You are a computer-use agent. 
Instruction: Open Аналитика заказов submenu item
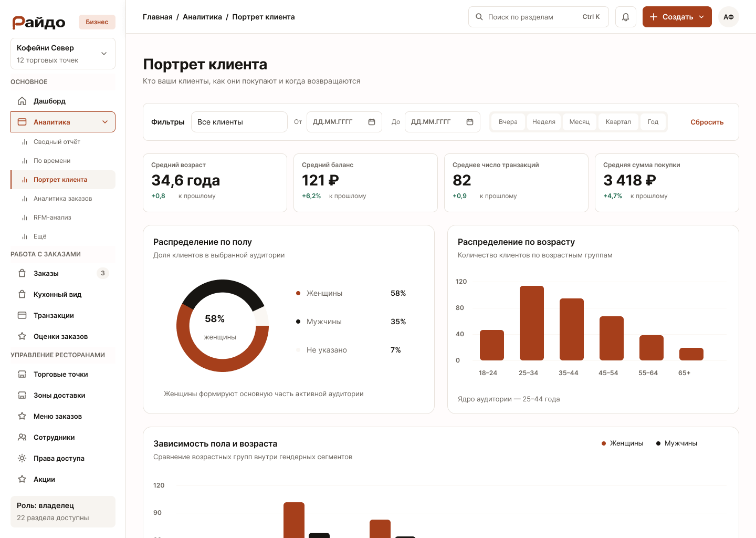pos(63,199)
